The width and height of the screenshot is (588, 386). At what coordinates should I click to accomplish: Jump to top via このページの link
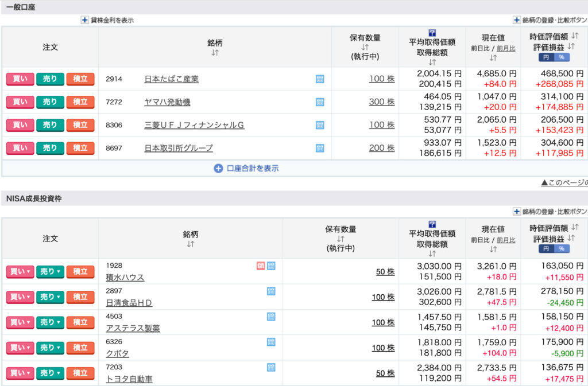pyautogui.click(x=564, y=182)
